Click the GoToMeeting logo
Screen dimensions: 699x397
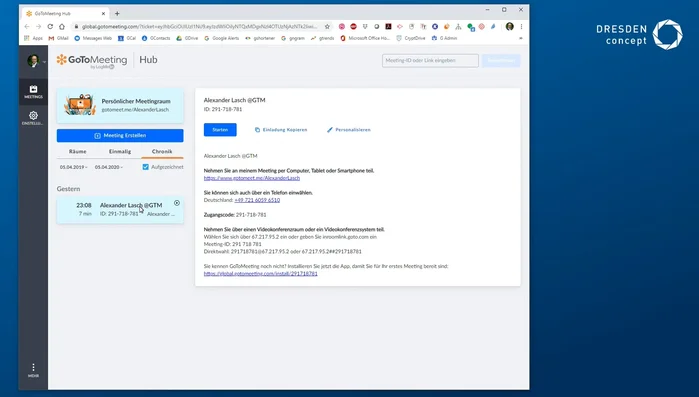click(92, 61)
